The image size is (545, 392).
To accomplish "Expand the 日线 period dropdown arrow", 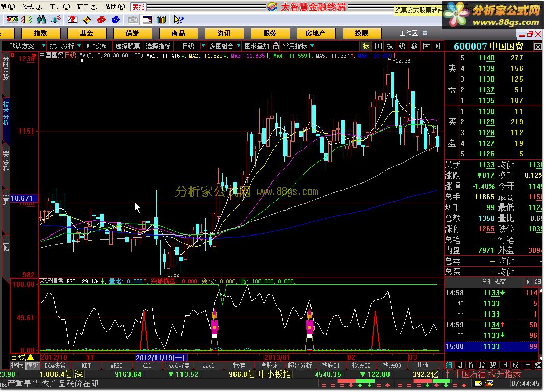I will point(203,46).
